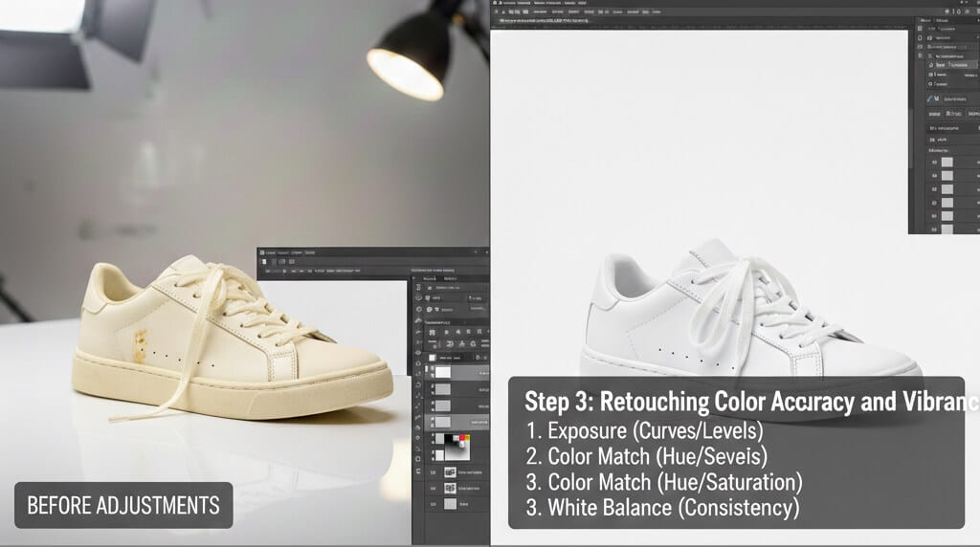This screenshot has width=980, height=547.
Task: Click the '1. Exposure (Curves/Levels)' line
Action: 645,431
